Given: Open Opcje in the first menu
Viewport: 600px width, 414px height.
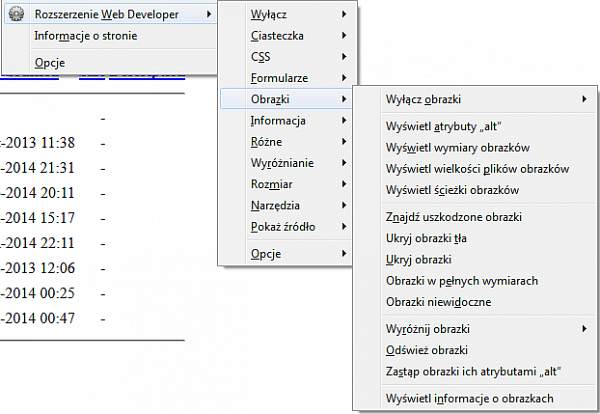Looking at the screenshot, I should 50,62.
